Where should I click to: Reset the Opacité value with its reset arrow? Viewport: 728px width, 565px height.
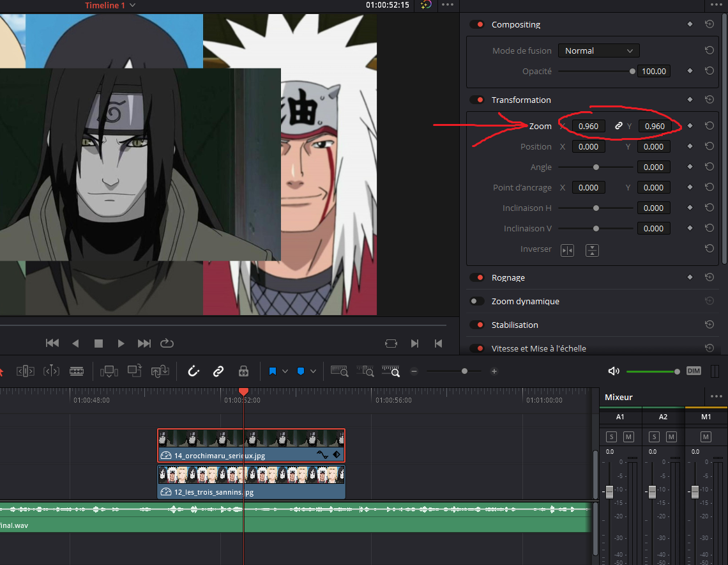tap(709, 71)
